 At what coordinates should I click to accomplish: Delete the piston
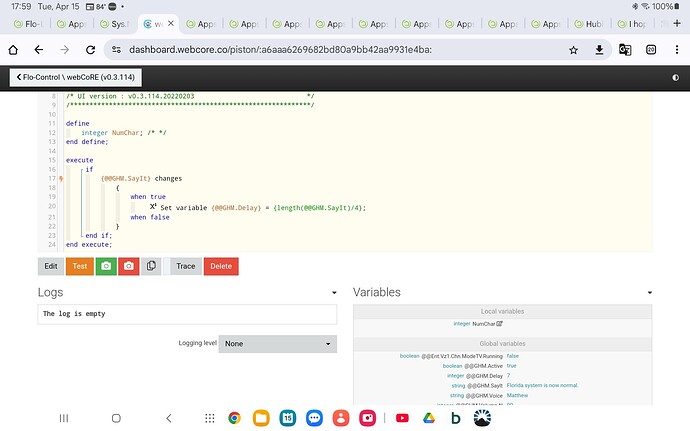coord(221,266)
